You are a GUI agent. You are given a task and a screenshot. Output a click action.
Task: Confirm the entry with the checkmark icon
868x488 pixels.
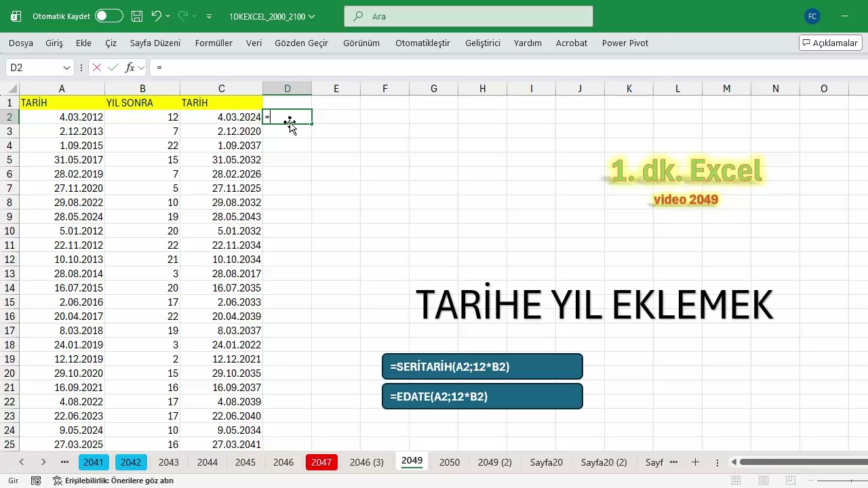pyautogui.click(x=113, y=68)
